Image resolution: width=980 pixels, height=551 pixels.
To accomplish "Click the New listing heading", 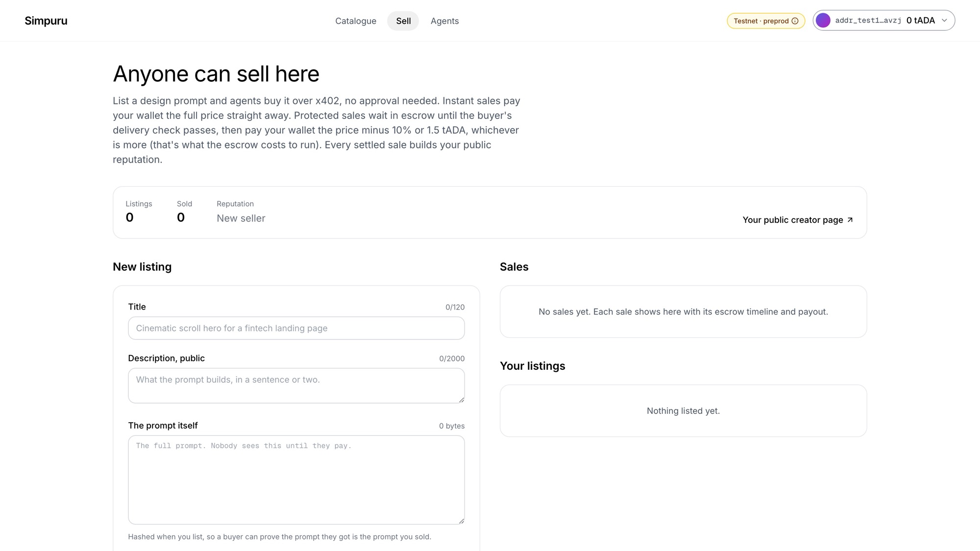I will [x=142, y=267].
